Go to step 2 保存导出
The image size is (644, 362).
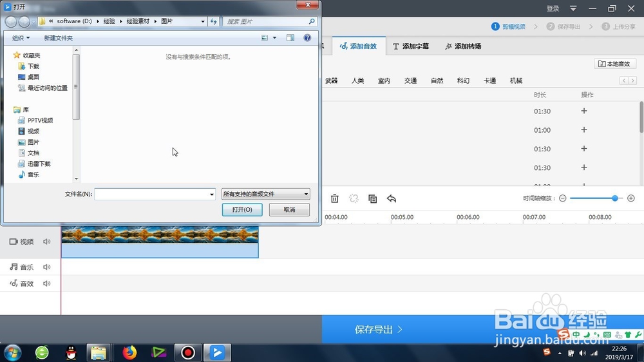click(x=563, y=26)
